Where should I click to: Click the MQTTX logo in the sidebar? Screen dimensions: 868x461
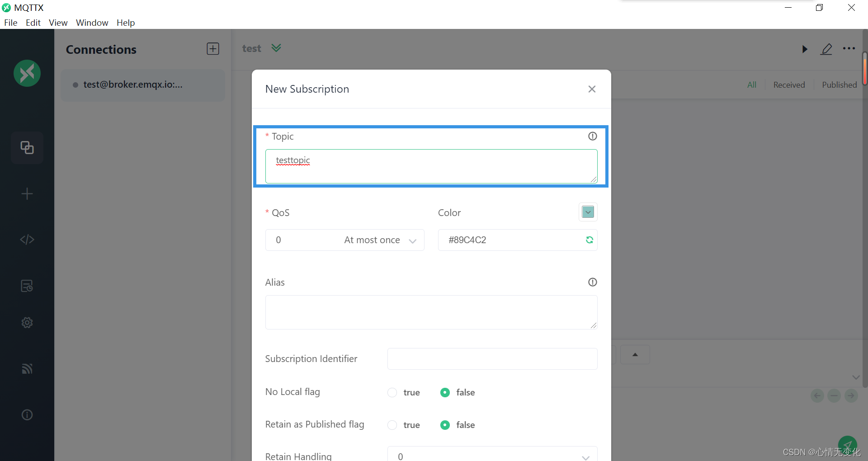(x=27, y=73)
